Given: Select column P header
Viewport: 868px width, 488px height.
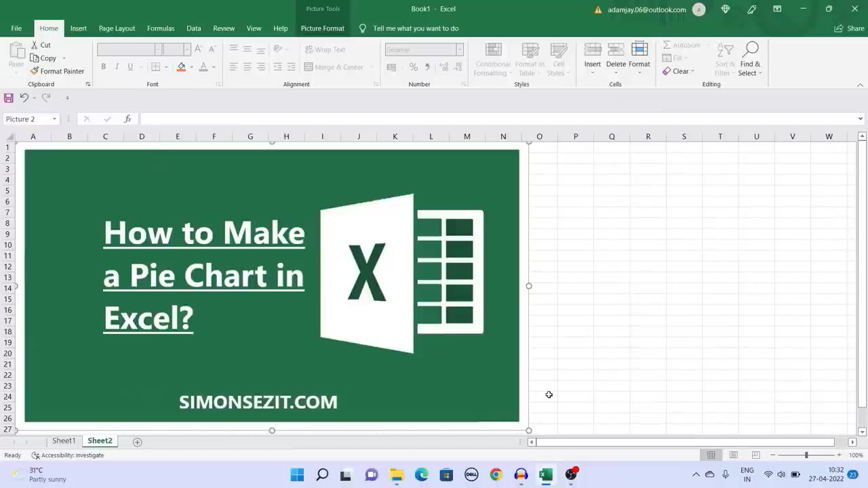Looking at the screenshot, I should 576,136.
